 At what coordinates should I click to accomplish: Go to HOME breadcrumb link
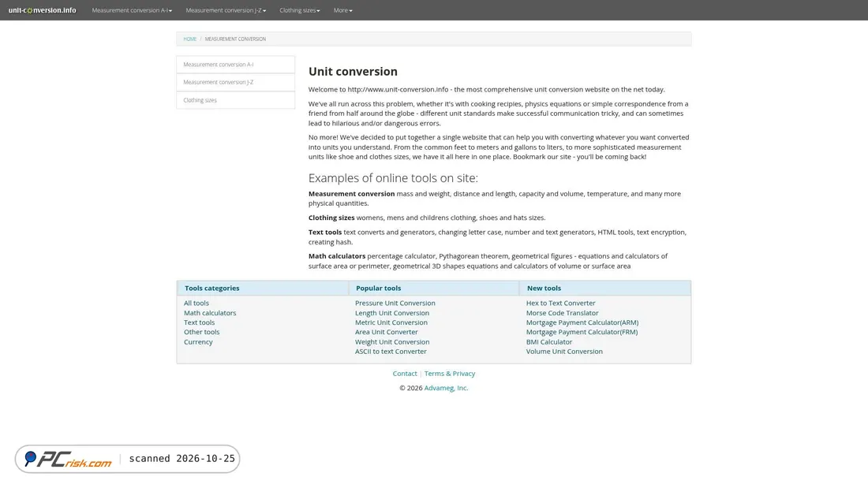(x=190, y=39)
